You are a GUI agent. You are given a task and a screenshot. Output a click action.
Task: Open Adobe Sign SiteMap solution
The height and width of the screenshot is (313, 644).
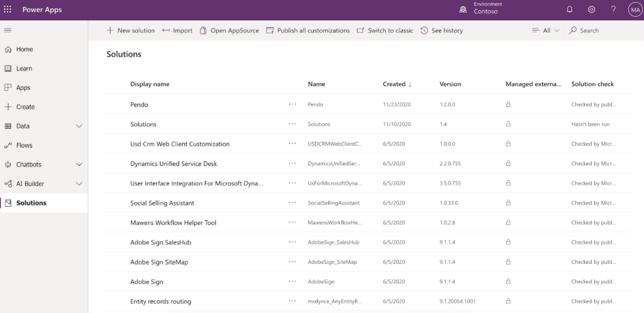point(159,262)
